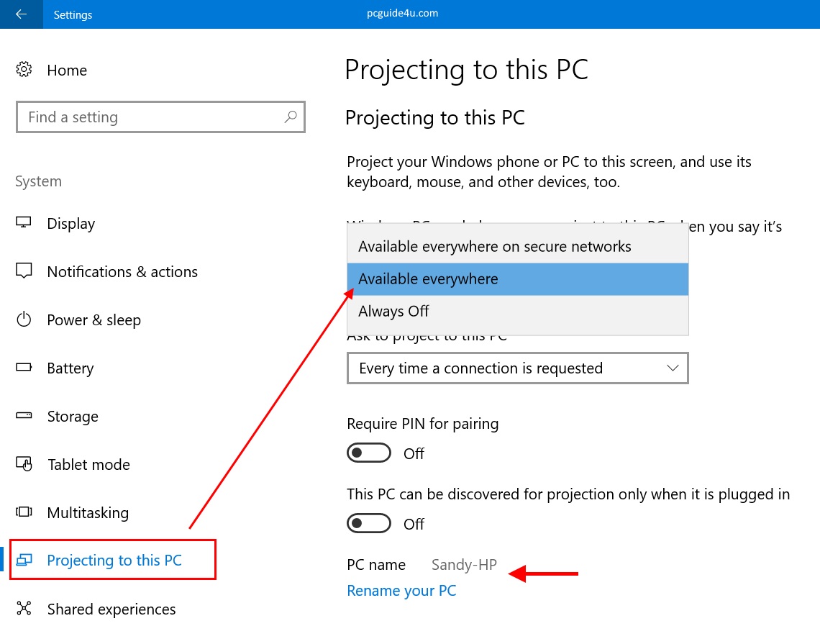This screenshot has height=644, width=820.
Task: Click the search magnifier icon
Action: coord(291,117)
